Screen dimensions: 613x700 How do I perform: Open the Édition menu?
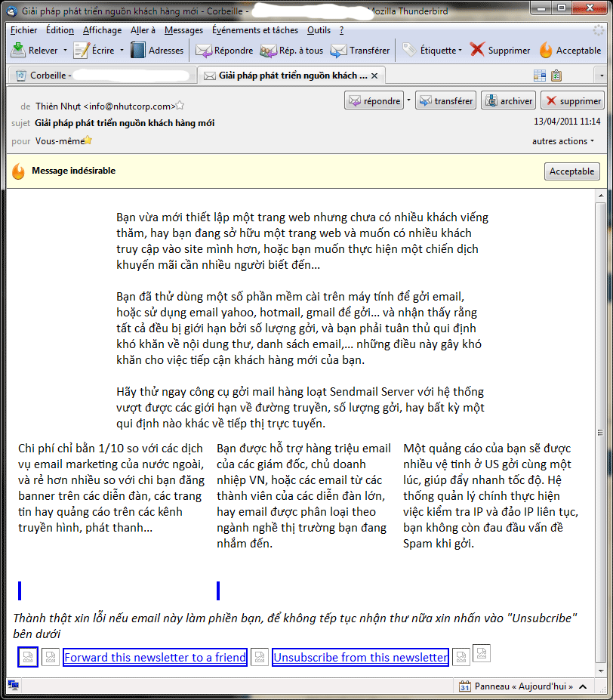(x=60, y=30)
